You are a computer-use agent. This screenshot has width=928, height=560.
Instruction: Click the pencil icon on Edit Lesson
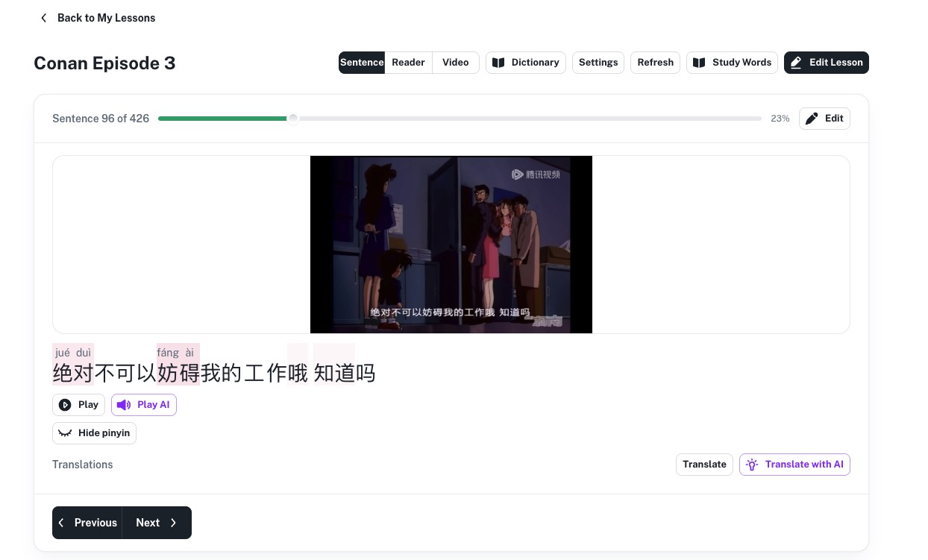[x=797, y=63]
